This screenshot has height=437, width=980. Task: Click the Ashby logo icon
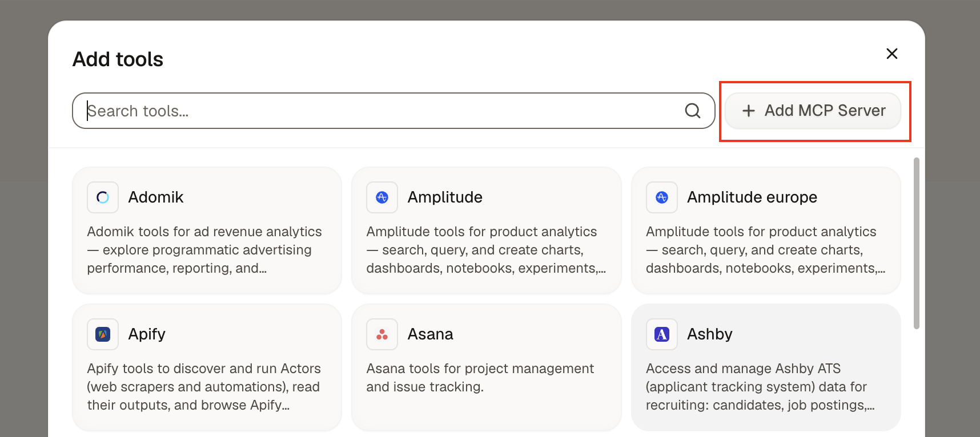click(662, 334)
